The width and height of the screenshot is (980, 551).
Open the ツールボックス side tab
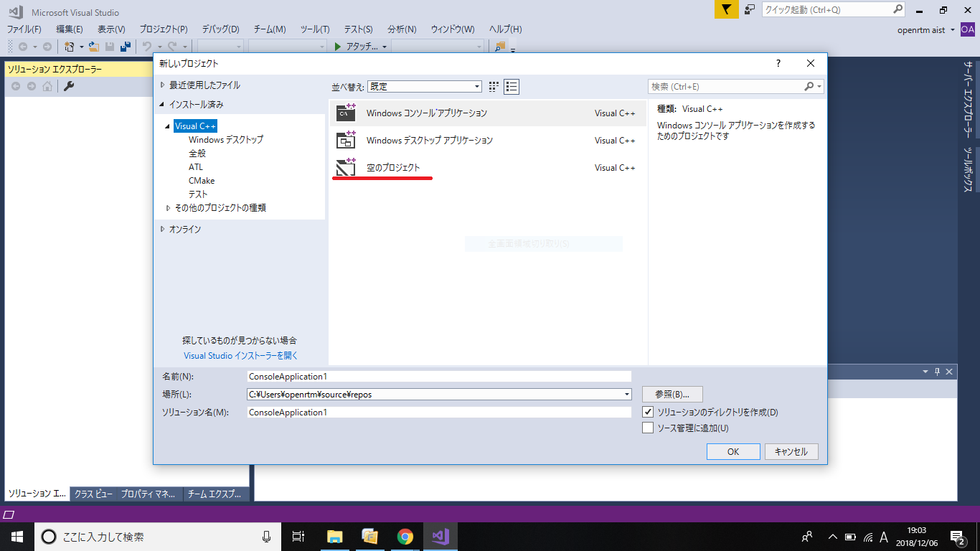[968, 169]
